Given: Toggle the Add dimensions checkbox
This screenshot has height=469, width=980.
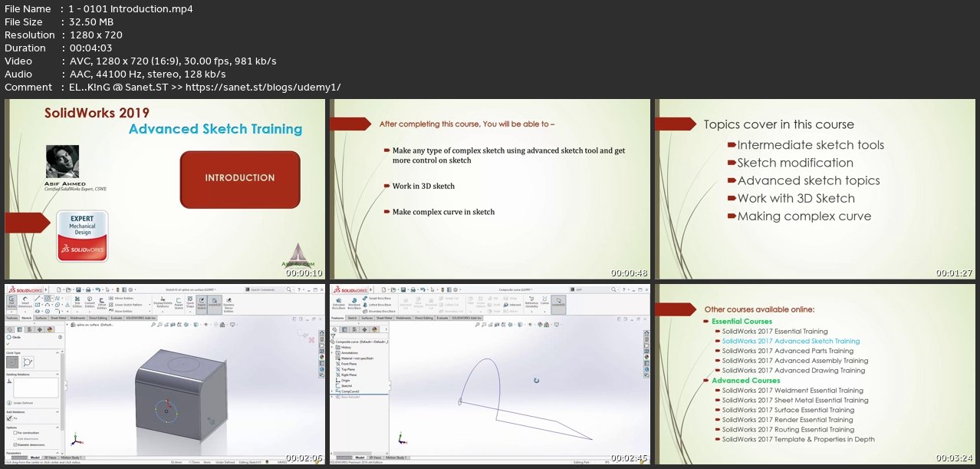Looking at the screenshot, I should [x=15, y=439].
